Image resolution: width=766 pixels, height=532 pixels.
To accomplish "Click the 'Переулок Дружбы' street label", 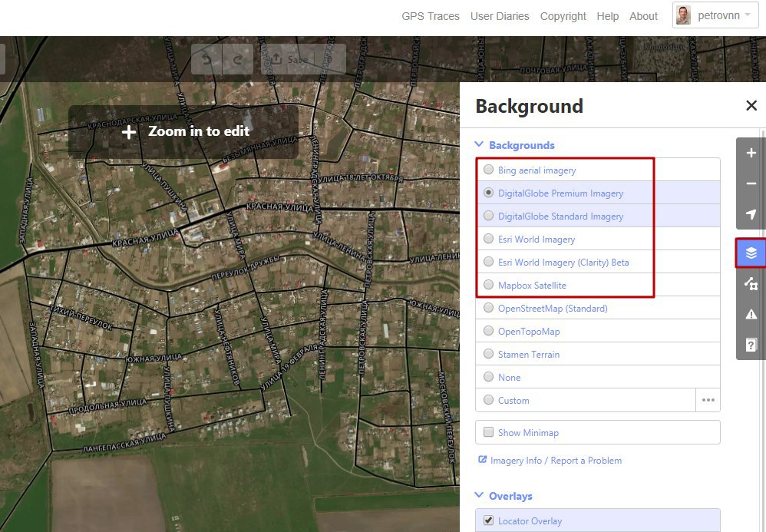I will (x=246, y=268).
